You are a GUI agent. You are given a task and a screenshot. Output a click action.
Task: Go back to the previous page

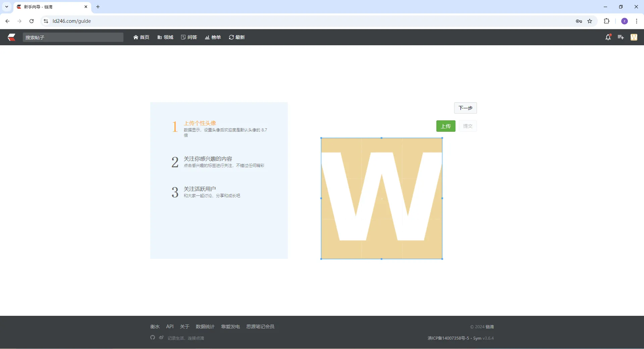(7, 21)
